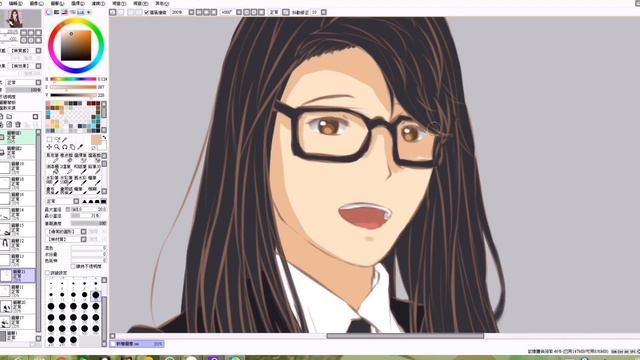Open the layer blend mode 正常 dropdown
The width and height of the screenshot is (640, 360).
click(x=23, y=82)
